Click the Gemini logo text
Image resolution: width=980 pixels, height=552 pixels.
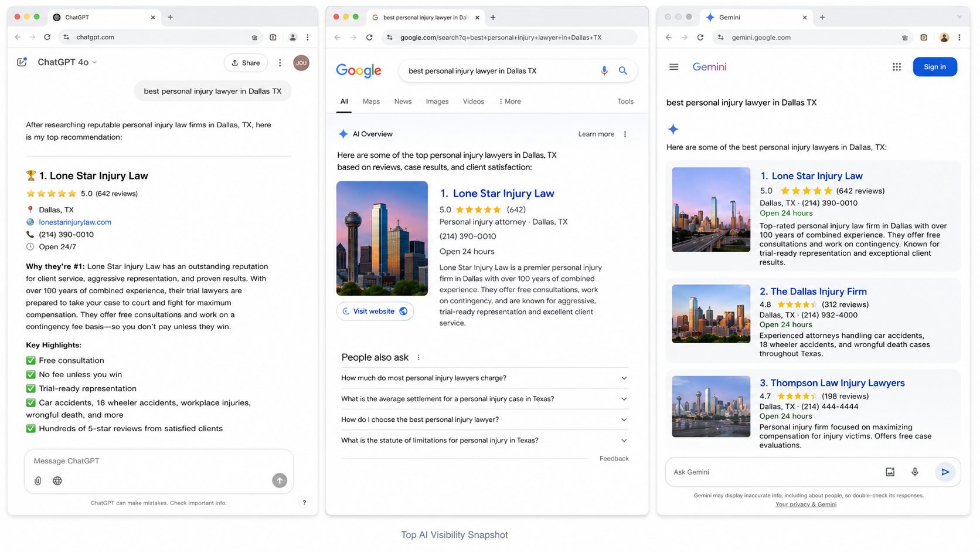(x=709, y=67)
